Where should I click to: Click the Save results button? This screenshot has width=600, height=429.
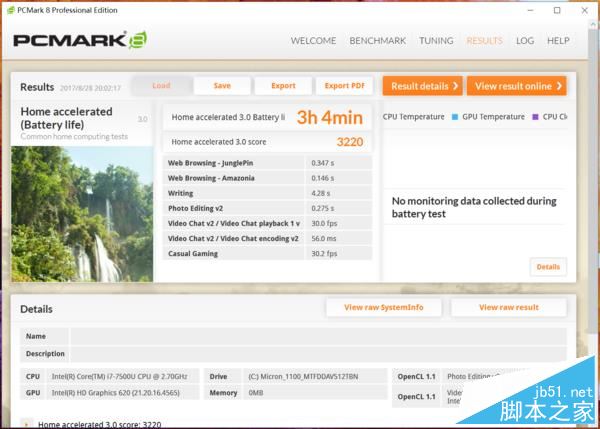tap(222, 86)
